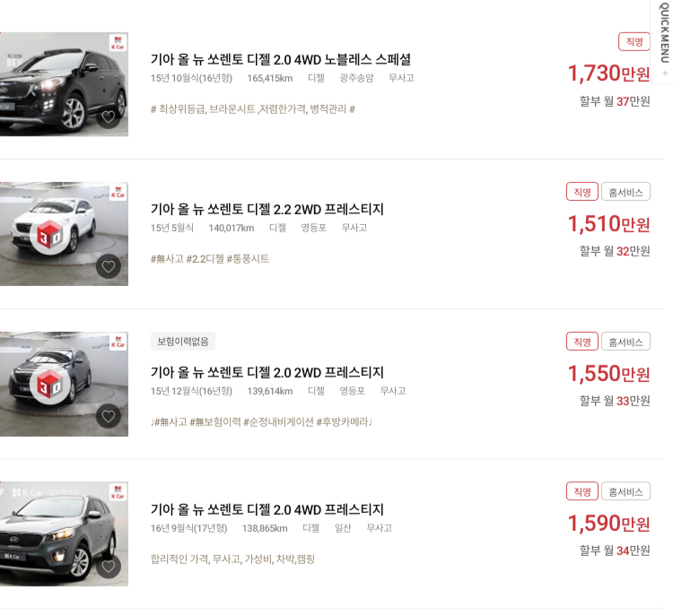Open 쏘렌토 디젤 2.0 4WD 노블레스 스페셜 listing
Image resolution: width=673 pixels, height=616 pixels.
pyautogui.click(x=281, y=59)
